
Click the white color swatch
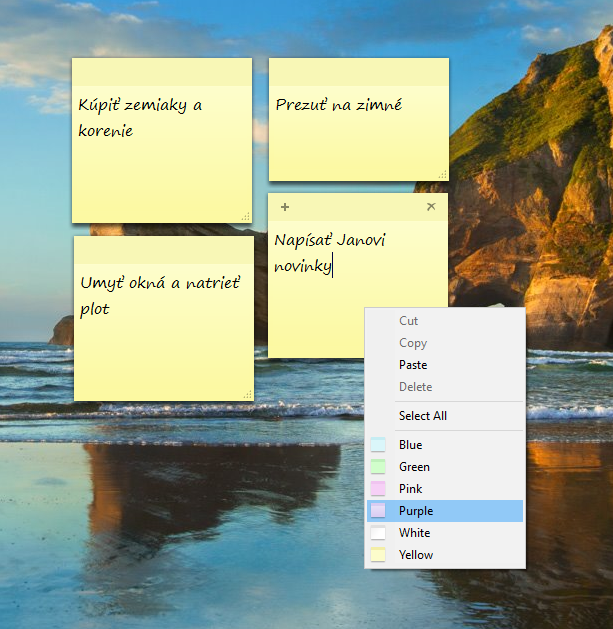coord(378,533)
